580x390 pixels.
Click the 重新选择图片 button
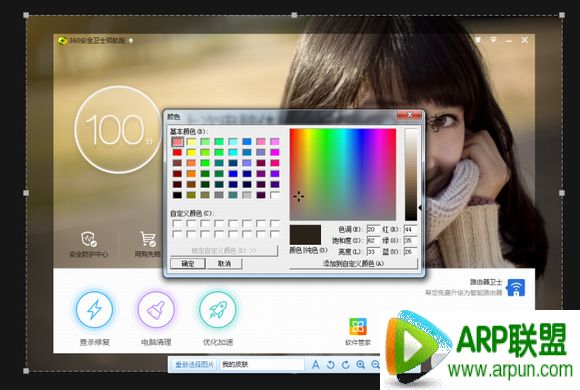[x=195, y=365]
